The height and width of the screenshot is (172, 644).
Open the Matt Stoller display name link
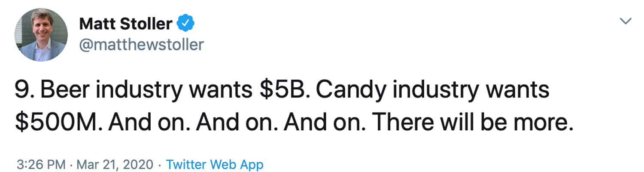pos(126,24)
